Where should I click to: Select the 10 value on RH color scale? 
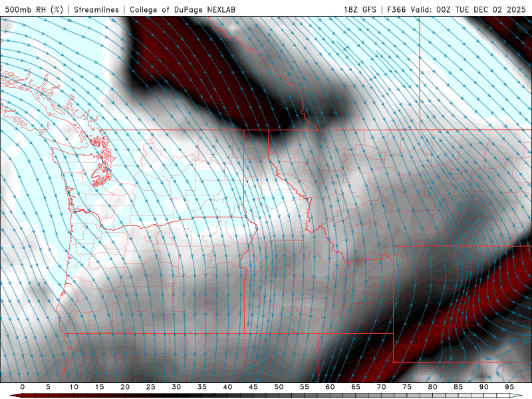click(x=74, y=387)
